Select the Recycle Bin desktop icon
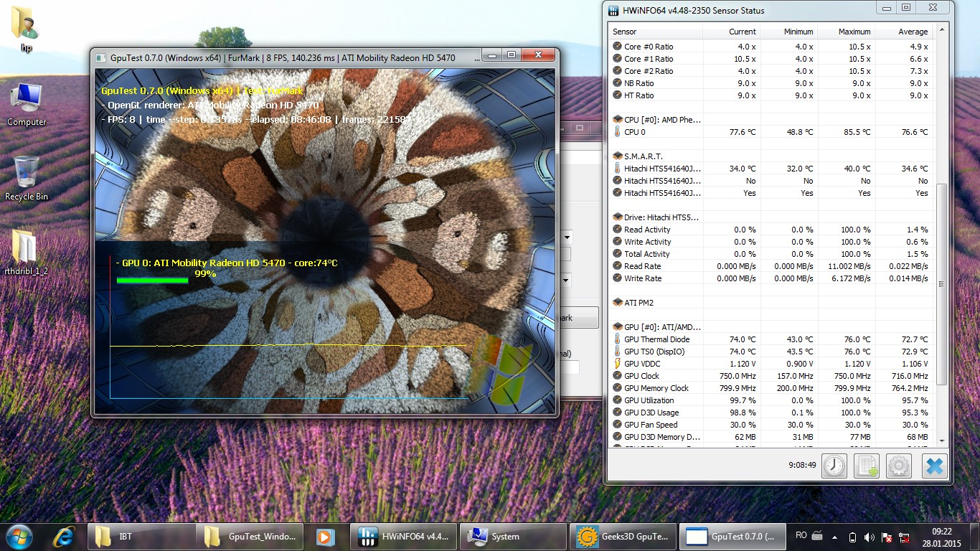This screenshot has height=551, width=980. coord(27,178)
